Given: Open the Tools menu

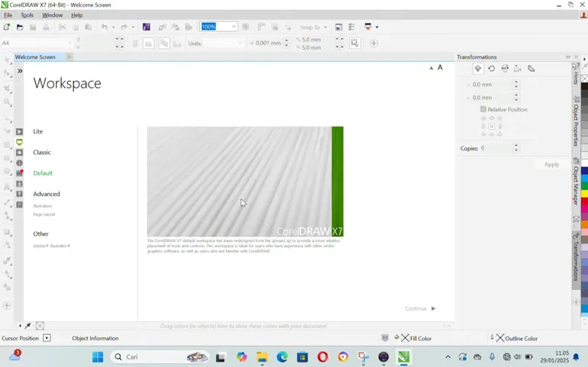Looking at the screenshot, I should point(27,15).
